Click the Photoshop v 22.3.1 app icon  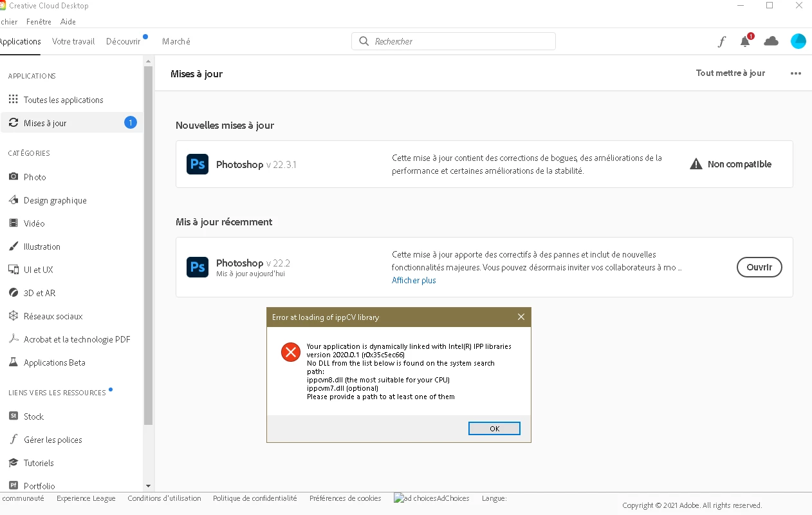198,164
